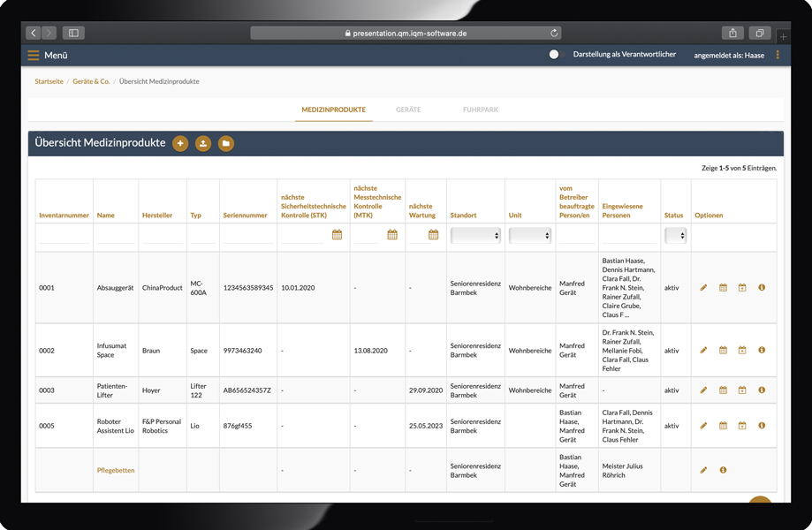Click the Name filter input field
The image size is (812, 530).
(x=116, y=236)
